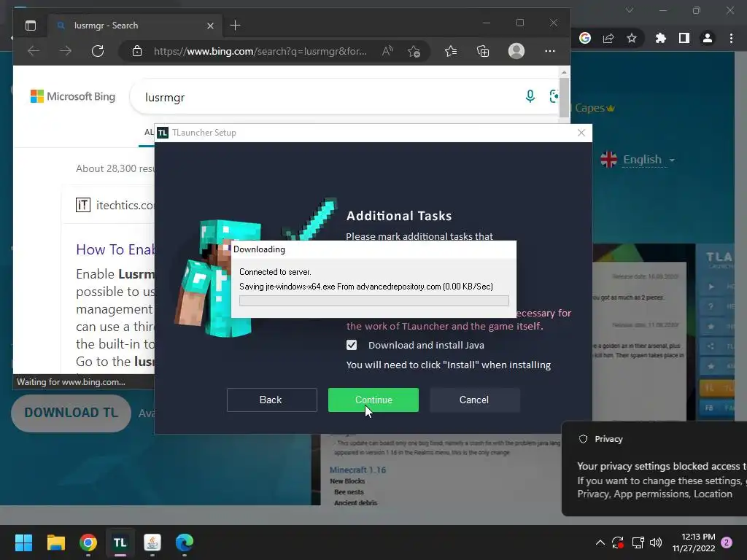Open the Edge Favorites list
Viewport: 747px width, 560px height.
click(x=451, y=51)
